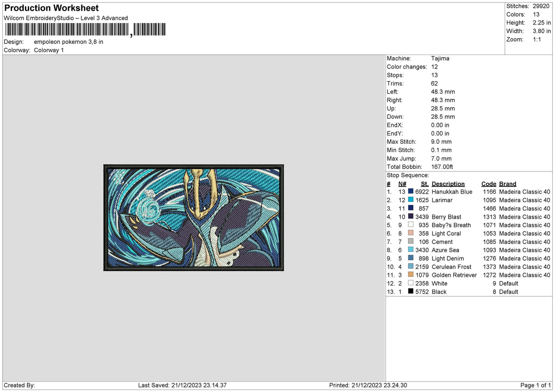Click the Wilcom EmbroideryStudio – Level 3 Advanced text
The image size is (555, 392).
coord(66,18)
